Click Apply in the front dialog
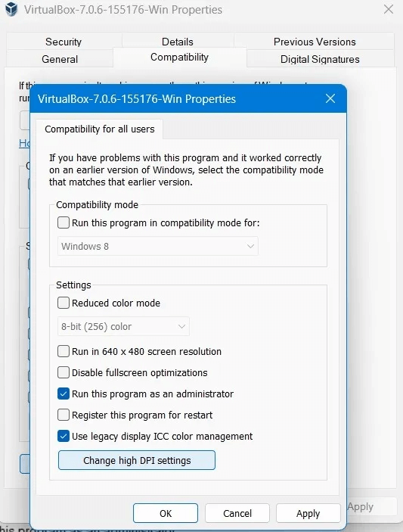403x532 pixels. 308,513
